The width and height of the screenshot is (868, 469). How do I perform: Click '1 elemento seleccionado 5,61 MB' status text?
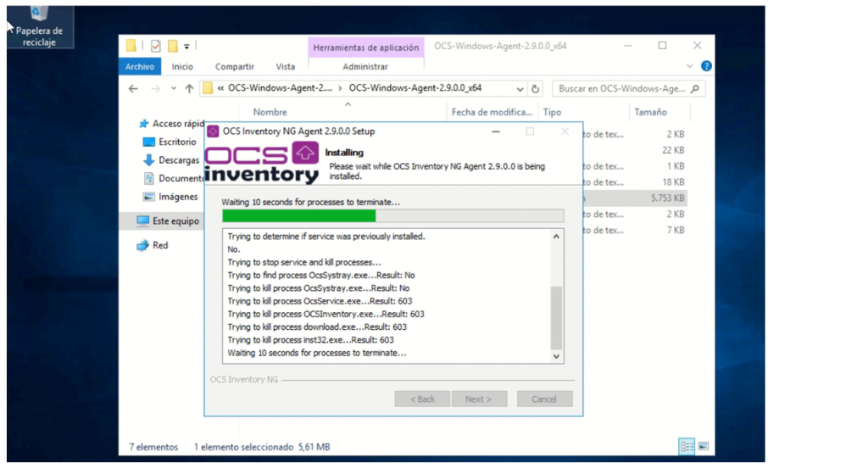coord(262,447)
